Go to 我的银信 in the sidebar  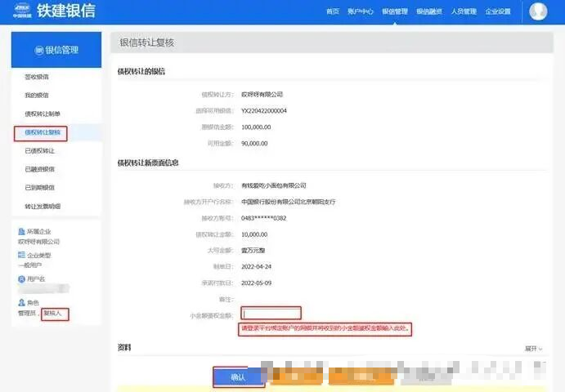37,96
